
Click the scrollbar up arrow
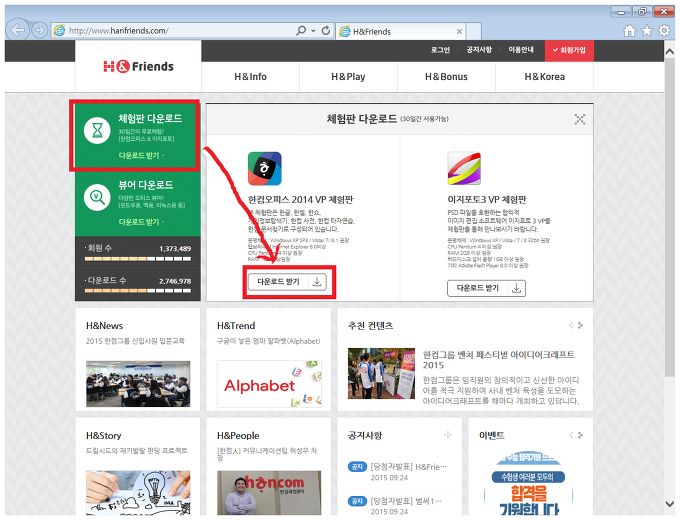click(x=670, y=51)
